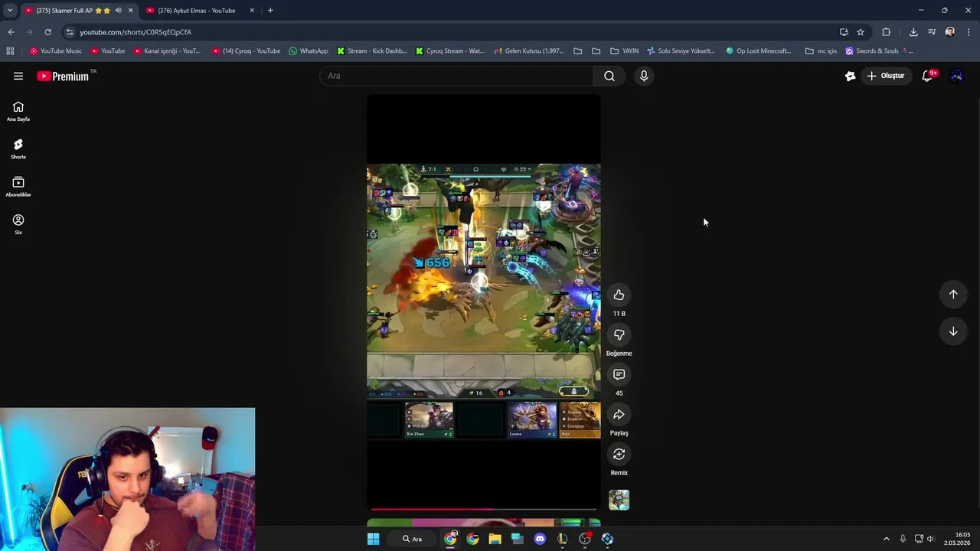The width and height of the screenshot is (980, 551).
Task: Open League of Legends taskbar icon
Action: pyautogui.click(x=562, y=539)
